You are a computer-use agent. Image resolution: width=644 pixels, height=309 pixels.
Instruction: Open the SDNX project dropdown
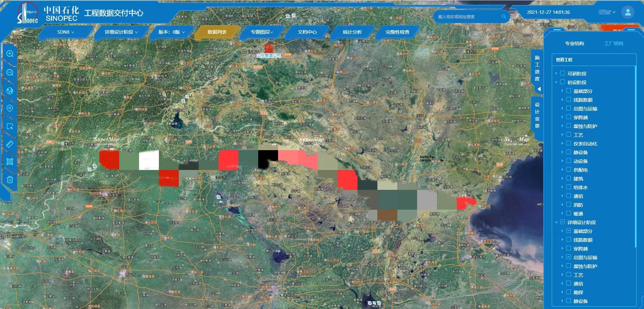(x=65, y=32)
